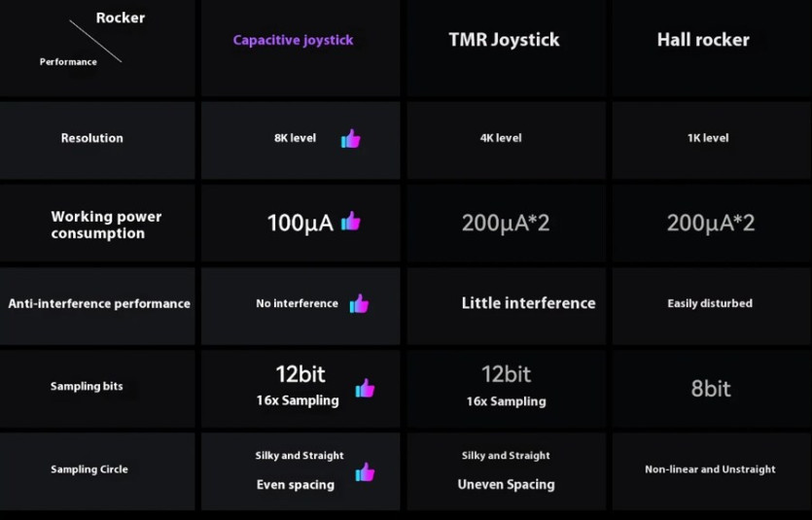812x520 pixels.
Task: Select the TMR Joystick column header
Action: pos(504,41)
